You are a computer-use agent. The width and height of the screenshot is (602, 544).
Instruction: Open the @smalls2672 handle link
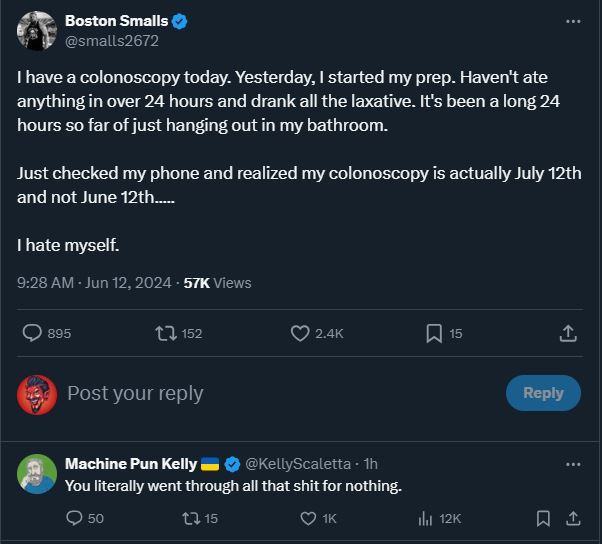pyautogui.click(x=112, y=41)
